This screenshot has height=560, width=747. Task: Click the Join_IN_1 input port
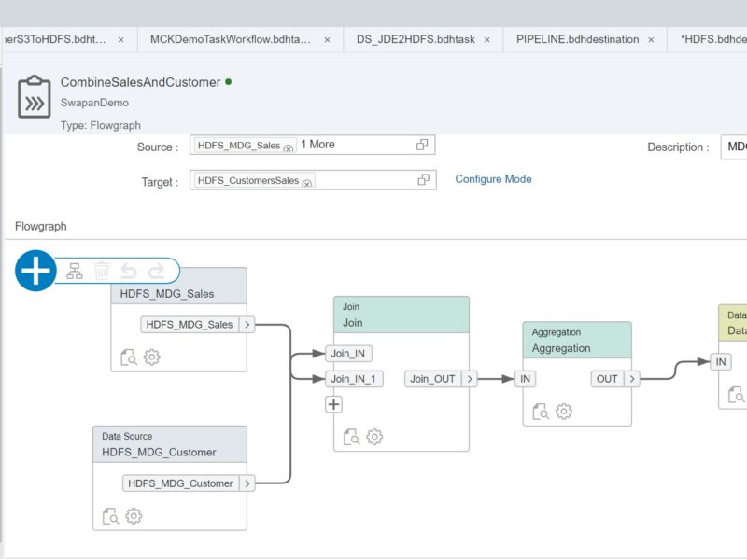tap(354, 379)
